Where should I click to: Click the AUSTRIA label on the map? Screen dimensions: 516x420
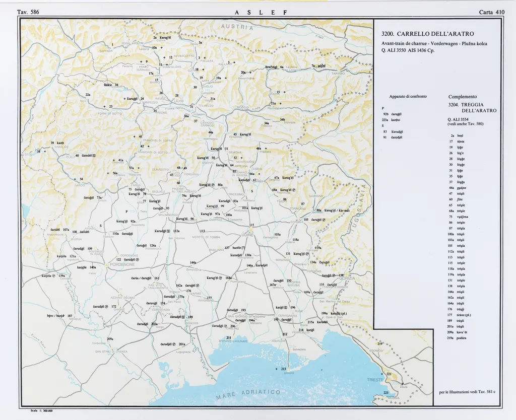click(x=236, y=28)
